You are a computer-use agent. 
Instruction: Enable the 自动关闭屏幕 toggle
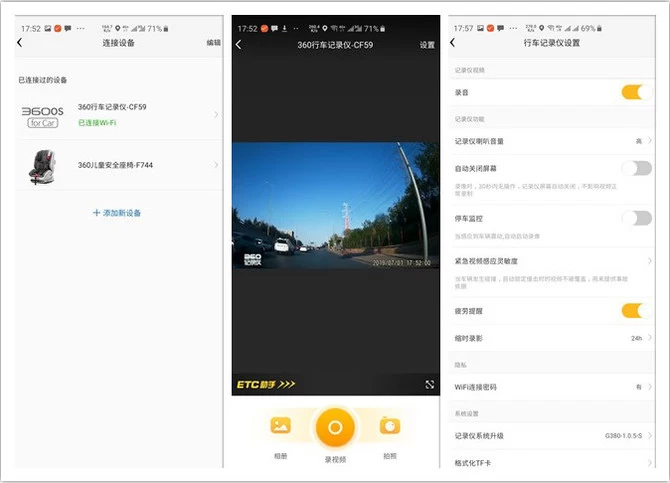pos(635,168)
